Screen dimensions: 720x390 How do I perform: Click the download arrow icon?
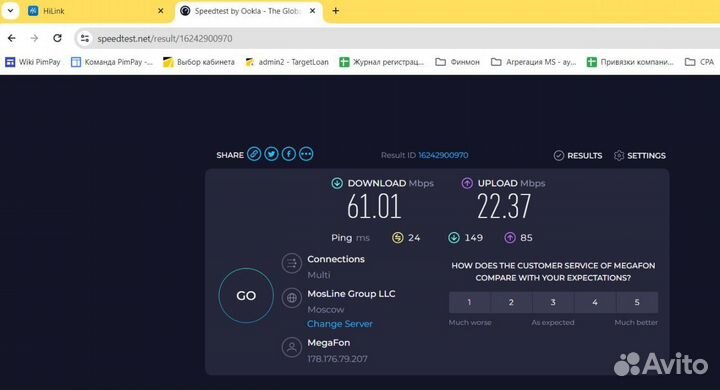(337, 183)
